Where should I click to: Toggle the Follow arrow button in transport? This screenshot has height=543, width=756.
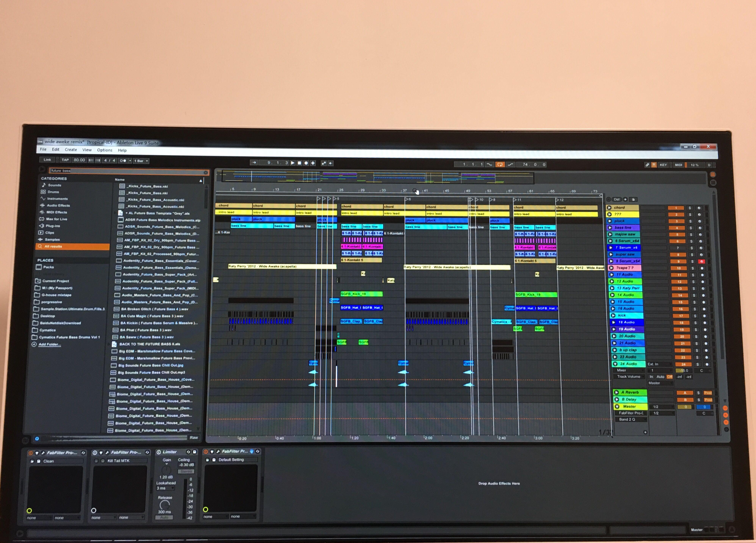[254, 162]
